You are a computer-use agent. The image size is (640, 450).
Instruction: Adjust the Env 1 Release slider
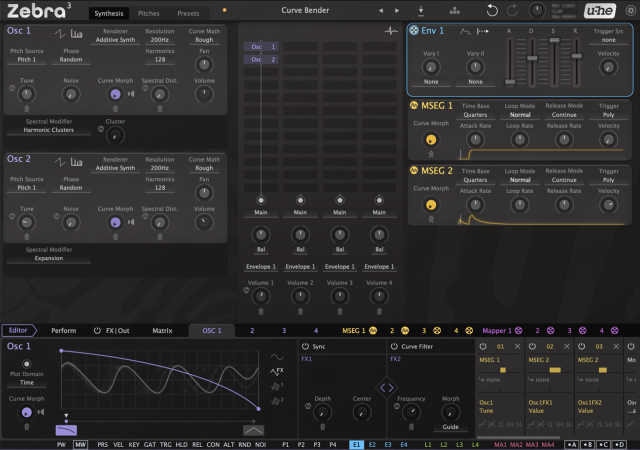pyautogui.click(x=576, y=56)
